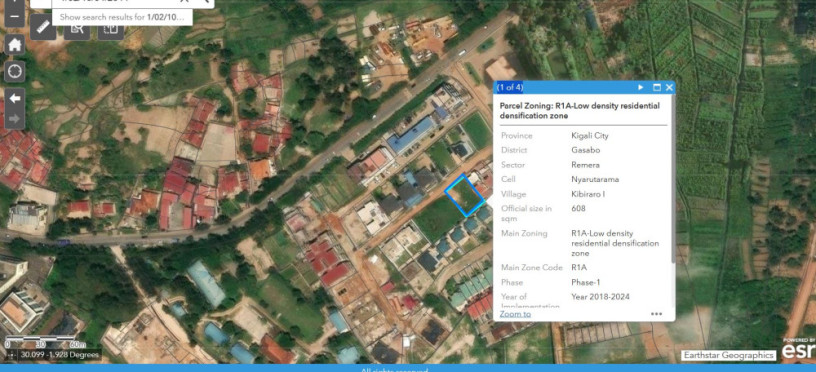This screenshot has width=816, height=372.
Task: Click the '(1 of 4)' popup counter
Action: (510, 87)
